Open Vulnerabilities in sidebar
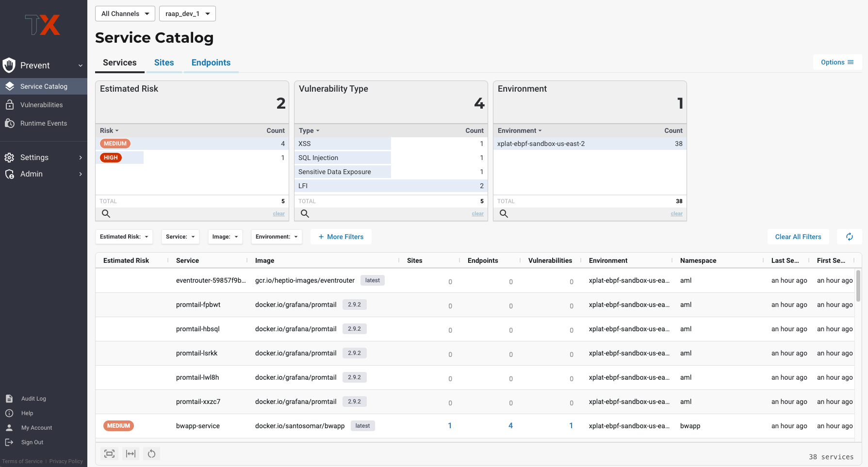This screenshot has width=868, height=467. click(x=44, y=105)
